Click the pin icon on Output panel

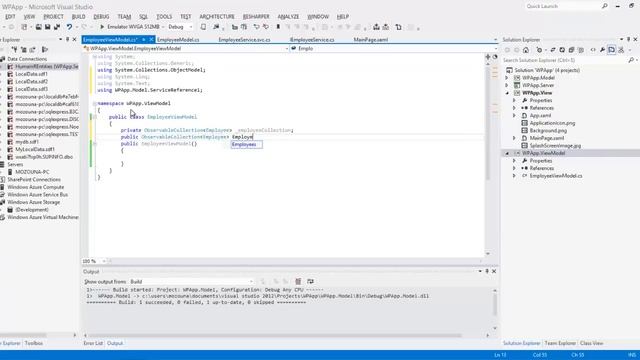tap(487, 271)
